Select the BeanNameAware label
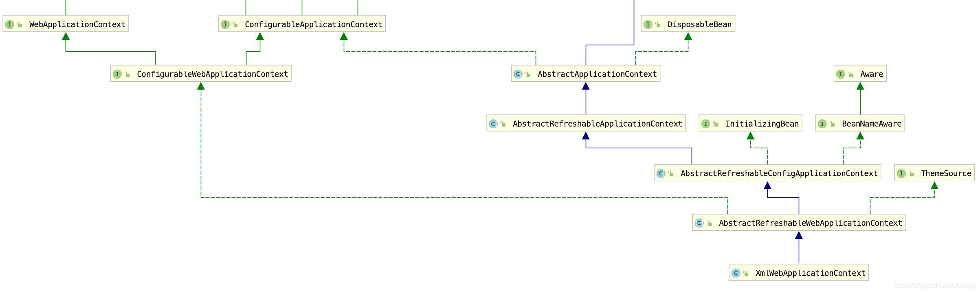The width and height of the screenshot is (980, 293). 872,124
